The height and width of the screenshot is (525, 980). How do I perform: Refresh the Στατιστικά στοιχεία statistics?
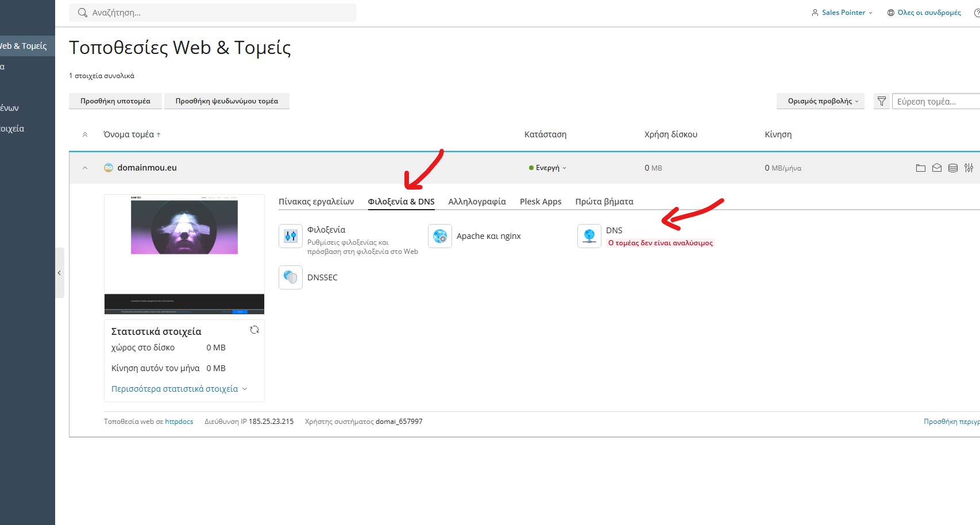[254, 330]
